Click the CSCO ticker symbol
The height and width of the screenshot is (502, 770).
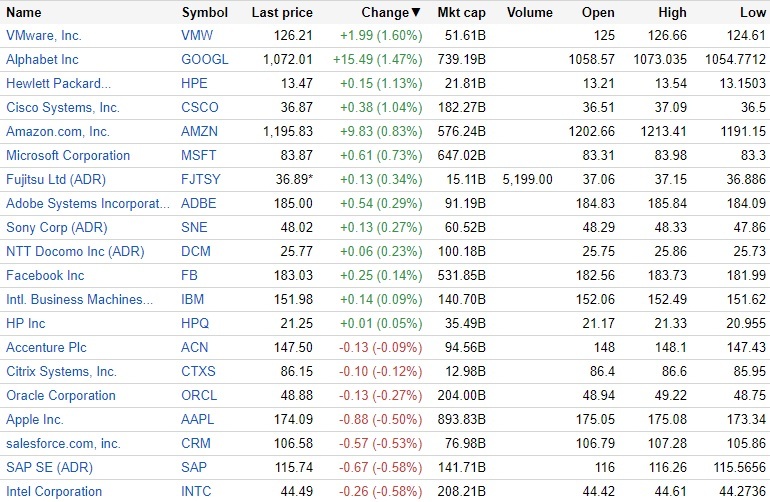(200, 107)
